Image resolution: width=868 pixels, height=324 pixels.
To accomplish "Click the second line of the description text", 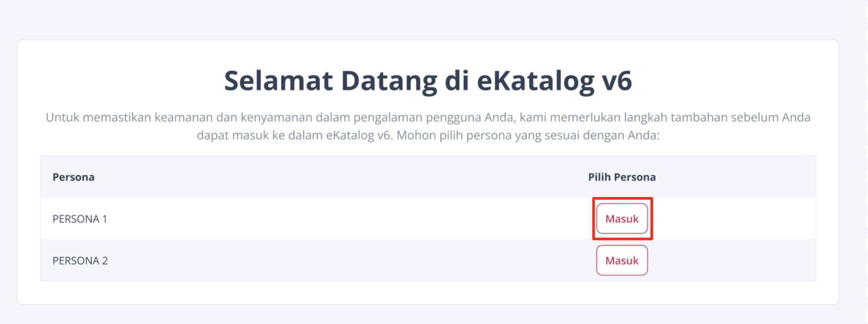I will 428,136.
